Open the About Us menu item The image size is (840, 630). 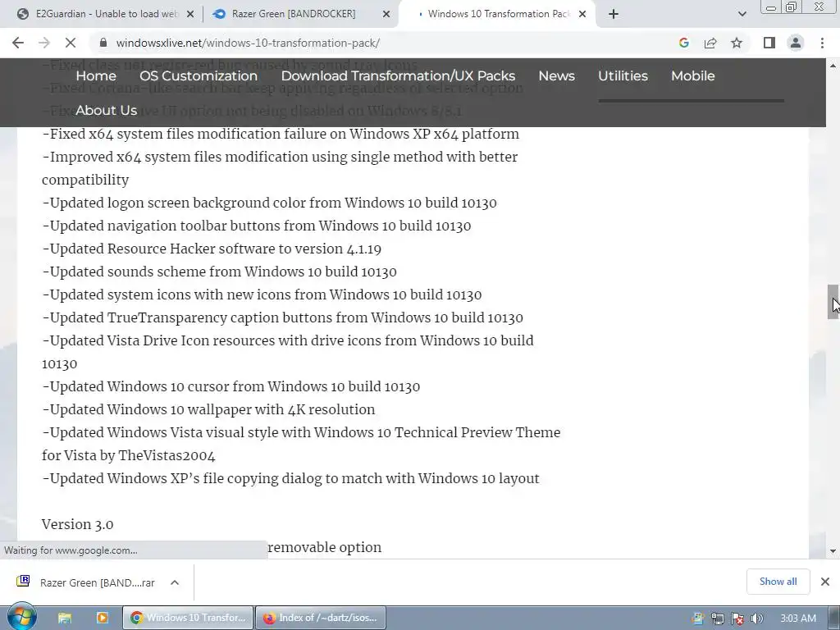(106, 110)
